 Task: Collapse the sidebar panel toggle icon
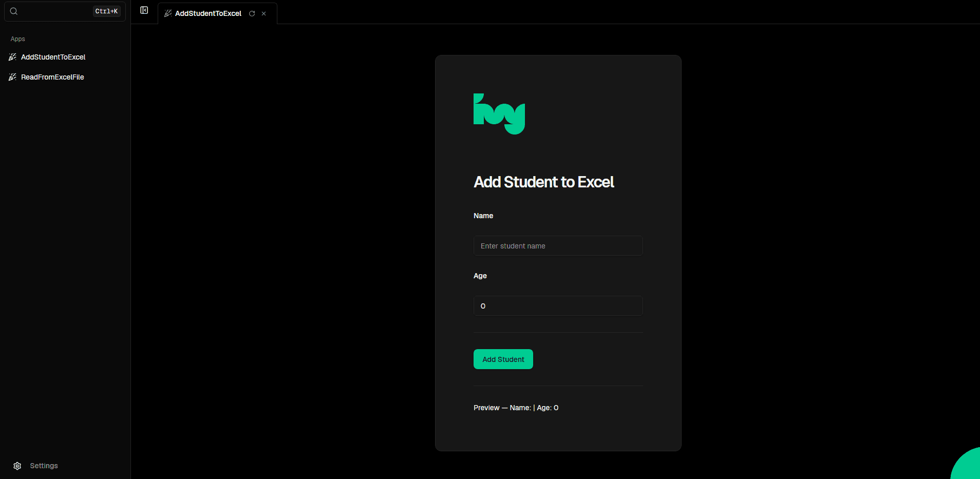(144, 10)
